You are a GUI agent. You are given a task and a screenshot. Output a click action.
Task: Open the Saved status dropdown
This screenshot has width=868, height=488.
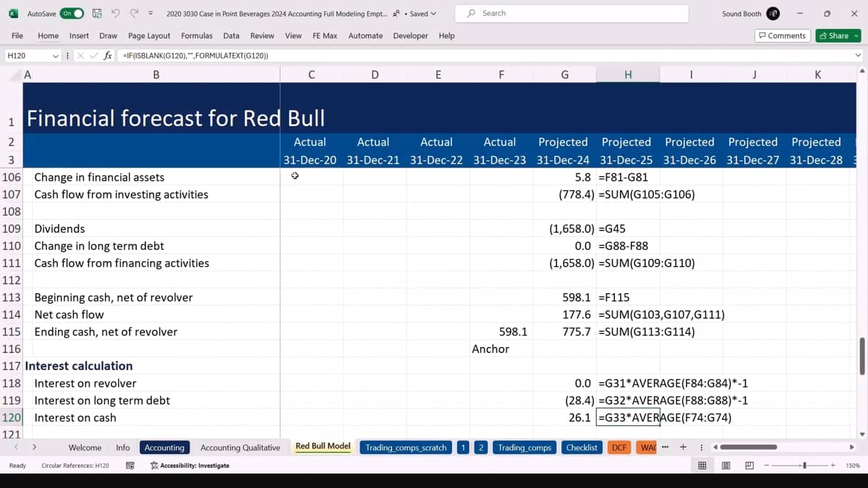(423, 14)
